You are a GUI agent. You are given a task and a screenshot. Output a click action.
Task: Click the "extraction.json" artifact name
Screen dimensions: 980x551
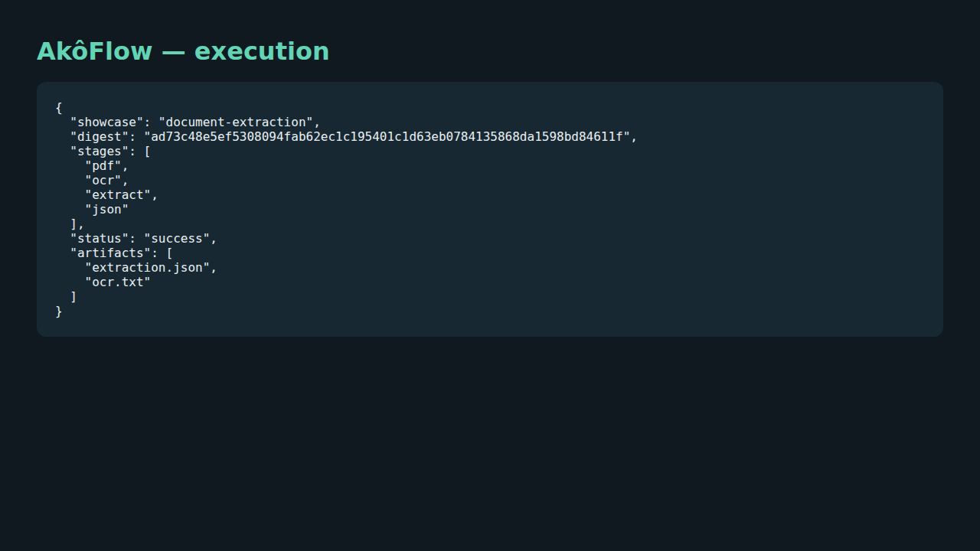point(148,268)
